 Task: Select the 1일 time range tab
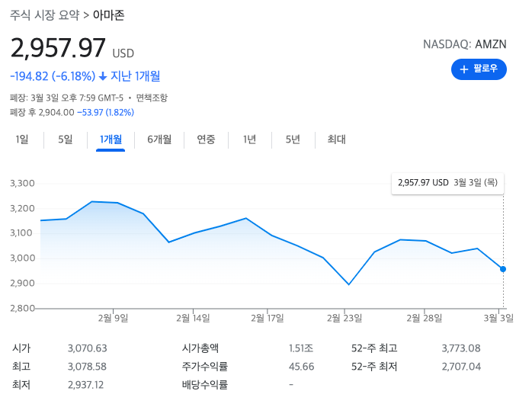(22, 139)
